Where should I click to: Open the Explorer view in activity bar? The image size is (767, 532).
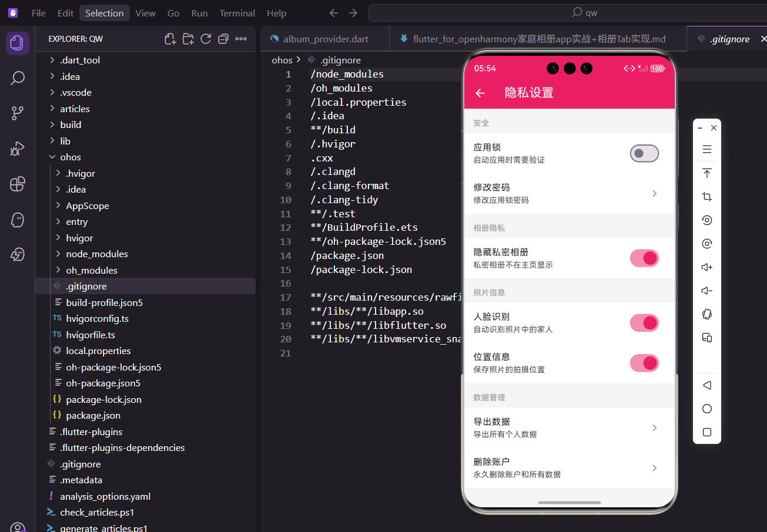[18, 43]
